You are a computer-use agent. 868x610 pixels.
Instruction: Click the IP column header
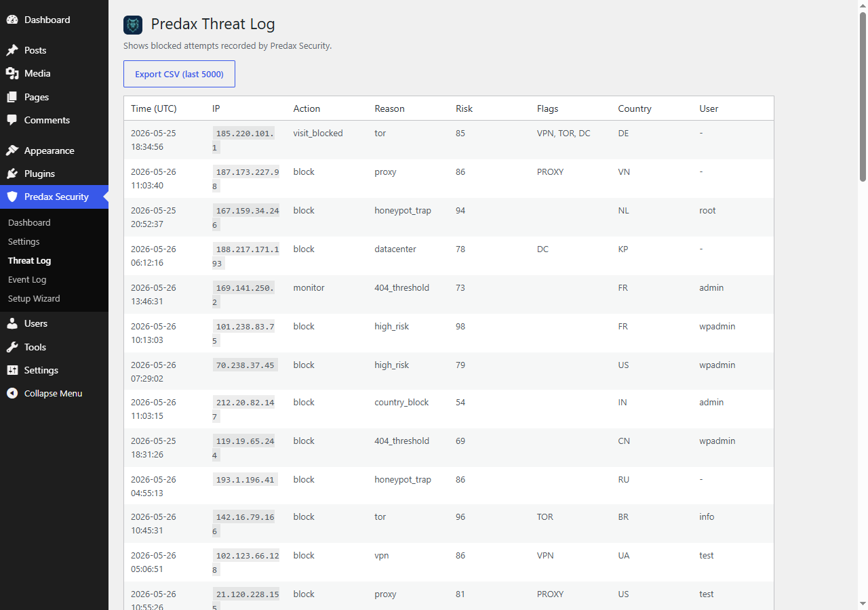216,108
